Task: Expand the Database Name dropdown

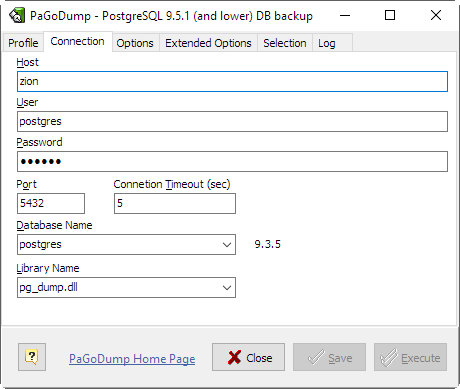Action: point(227,244)
